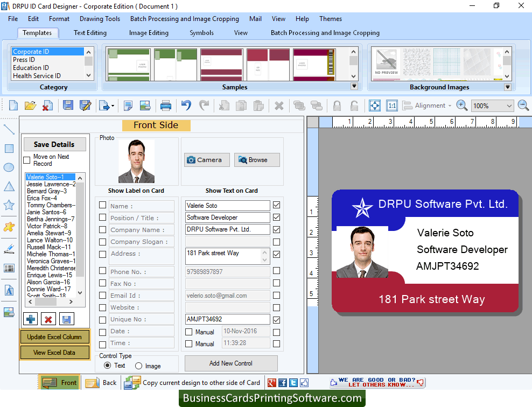Click the Lock padlock icon
The image size is (532, 407).
(337, 106)
